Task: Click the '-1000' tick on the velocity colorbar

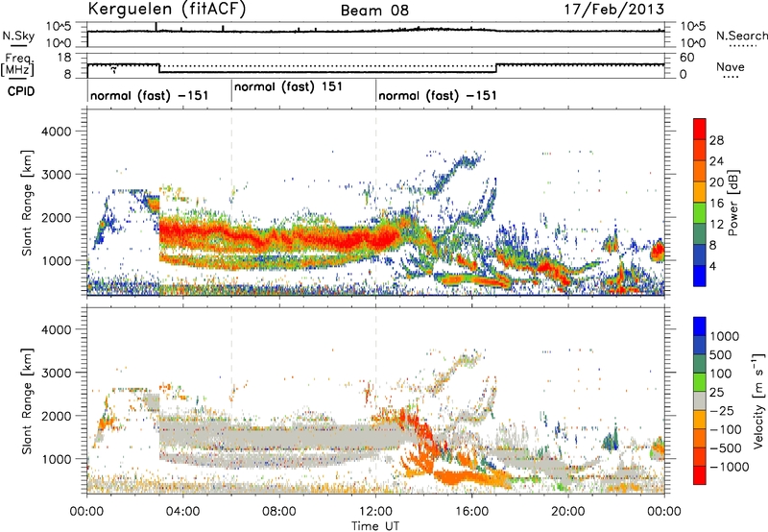Action: (729, 467)
